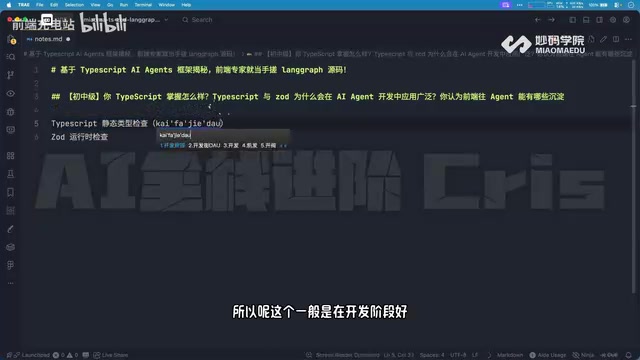Open the Apple menu
The width and height of the screenshot is (640, 360).
click(9, 5)
